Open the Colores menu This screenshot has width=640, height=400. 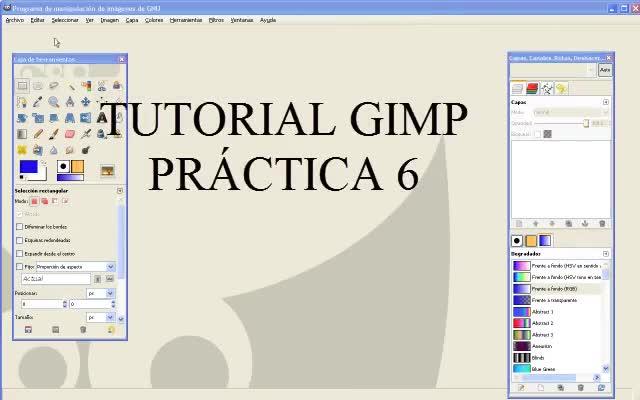click(x=154, y=20)
